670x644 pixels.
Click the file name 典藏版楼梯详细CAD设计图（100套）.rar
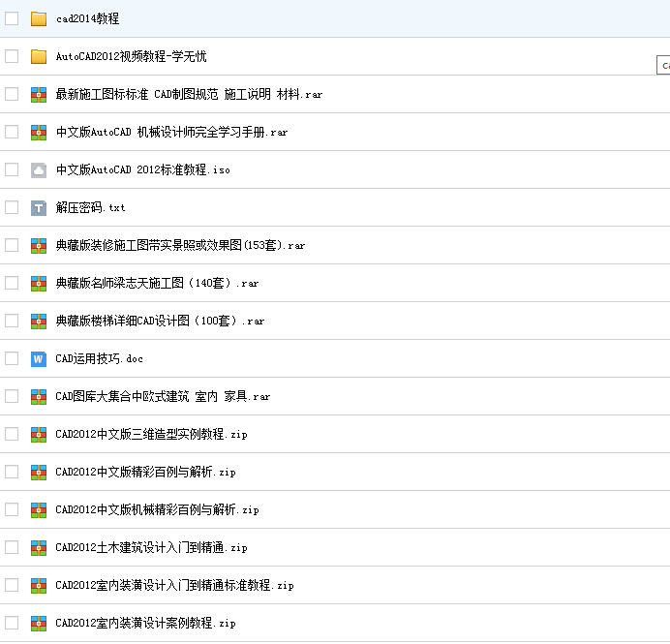coord(160,321)
